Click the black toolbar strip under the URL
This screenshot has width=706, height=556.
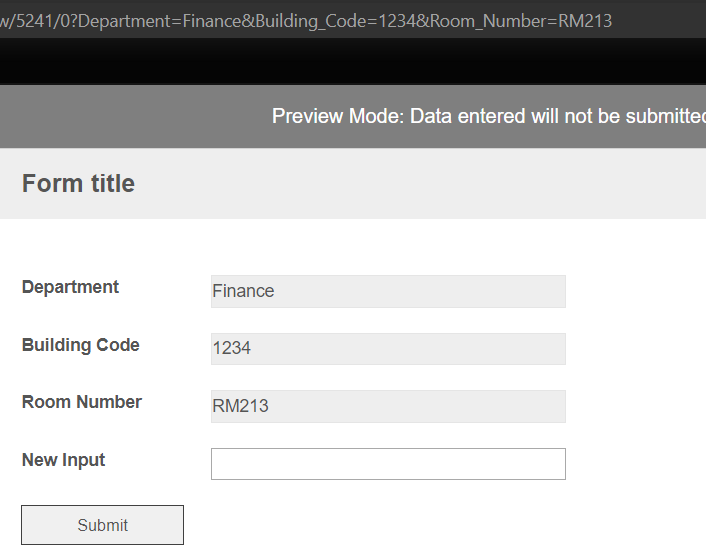[x=353, y=61]
